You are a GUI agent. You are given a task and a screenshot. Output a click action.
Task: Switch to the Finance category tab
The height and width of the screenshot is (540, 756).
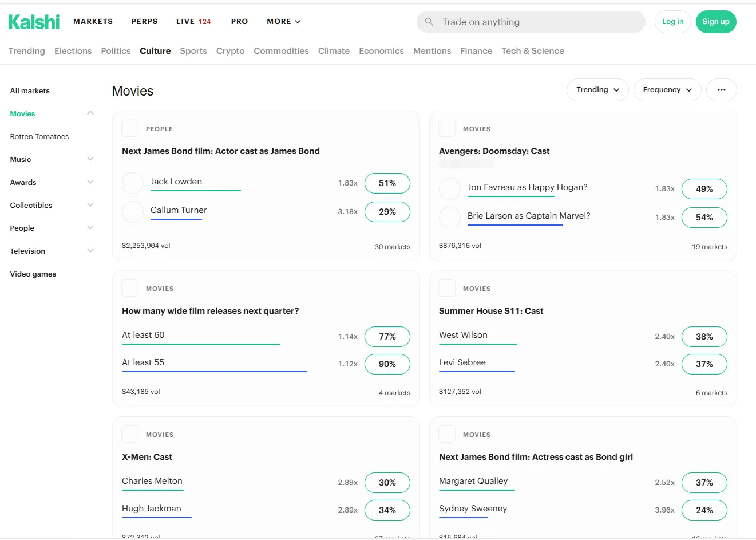coord(476,51)
